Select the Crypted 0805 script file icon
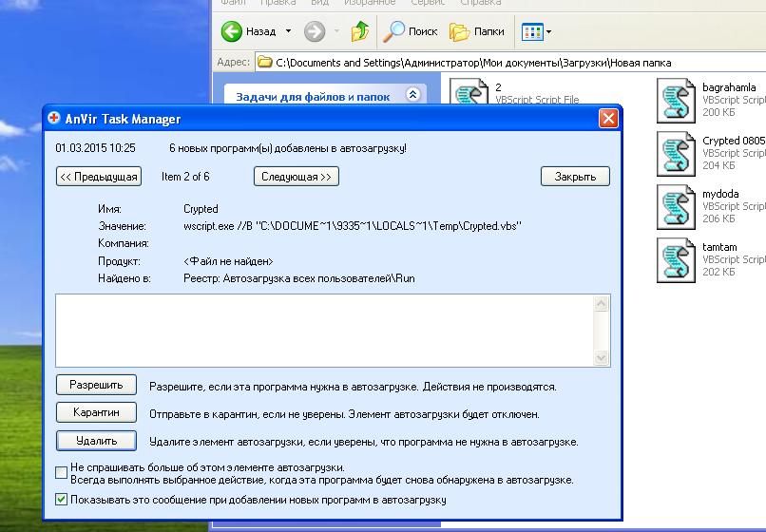Image resolution: width=766 pixels, height=532 pixels. point(676,154)
